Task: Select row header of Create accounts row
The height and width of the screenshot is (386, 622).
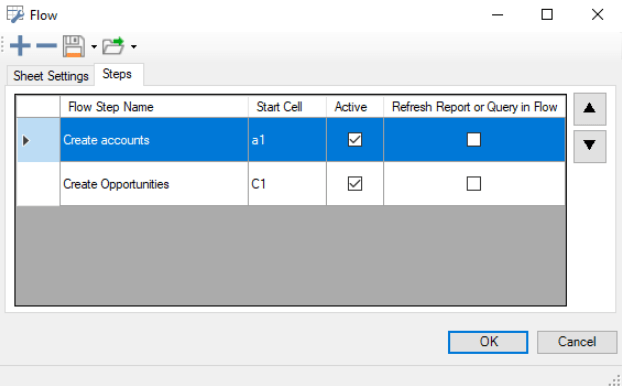Action: (x=38, y=140)
